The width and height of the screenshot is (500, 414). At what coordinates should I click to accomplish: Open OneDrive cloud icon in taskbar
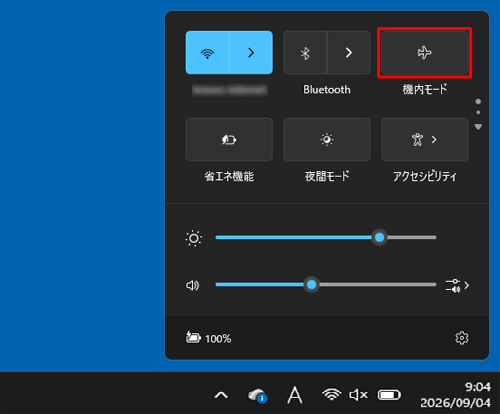[x=257, y=395]
